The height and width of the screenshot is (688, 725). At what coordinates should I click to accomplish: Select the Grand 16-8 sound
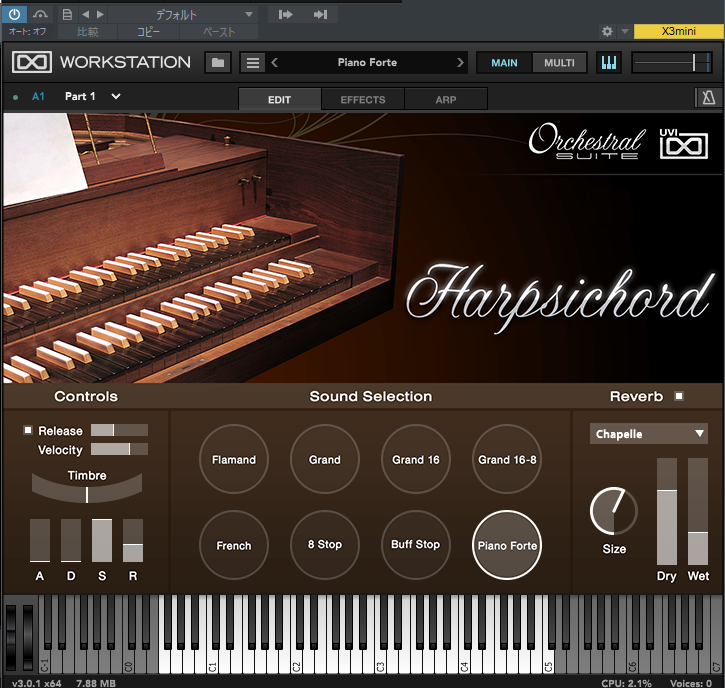[x=507, y=459]
